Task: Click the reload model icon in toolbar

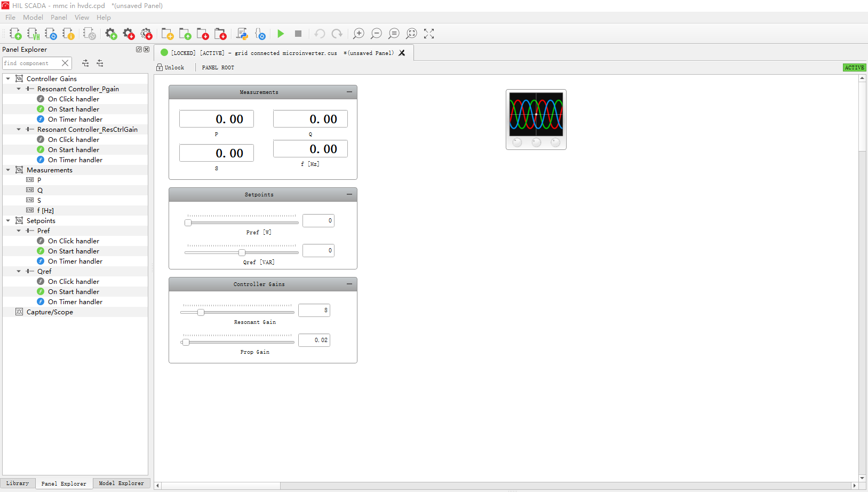Action: tap(51, 34)
